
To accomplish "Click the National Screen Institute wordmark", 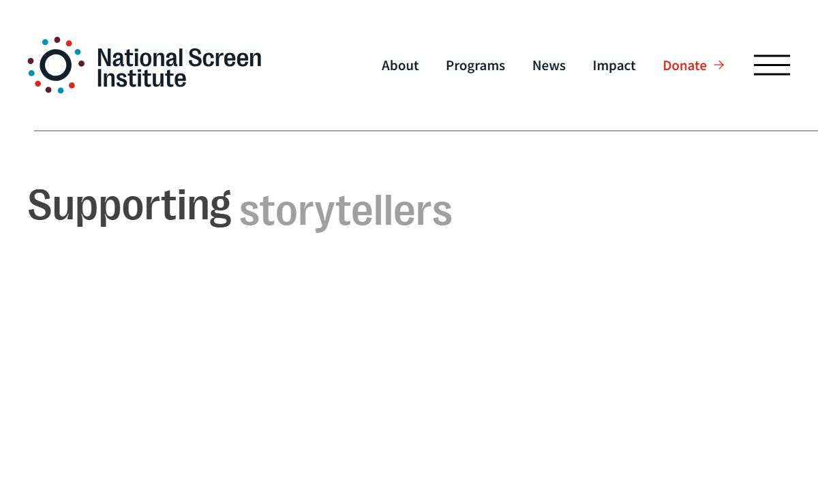I will pos(179,67).
